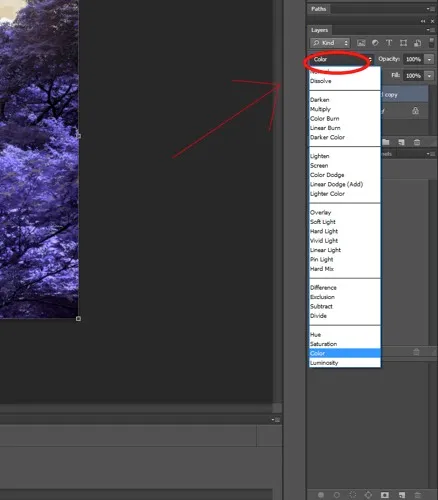This screenshot has height=500, width=438.
Task: Filter layers by adjustment layers icon
Action: point(375,43)
